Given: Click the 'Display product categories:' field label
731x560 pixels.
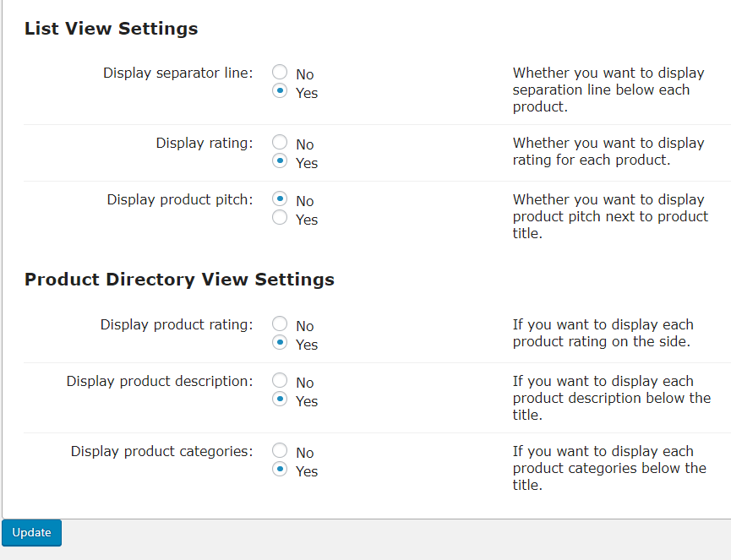Looking at the screenshot, I should click(161, 452).
